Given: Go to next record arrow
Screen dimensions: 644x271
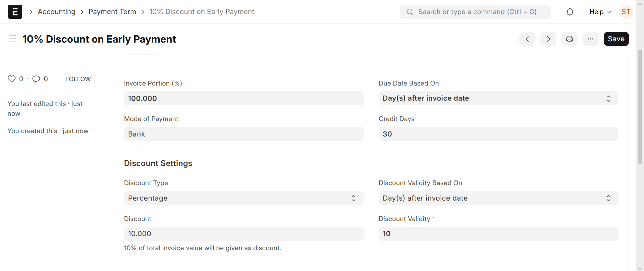Looking at the screenshot, I should pos(548,39).
